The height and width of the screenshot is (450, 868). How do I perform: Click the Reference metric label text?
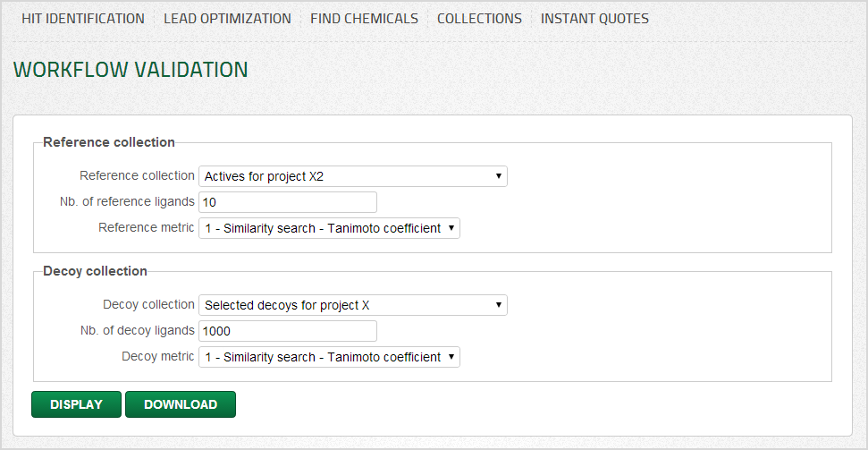click(146, 227)
